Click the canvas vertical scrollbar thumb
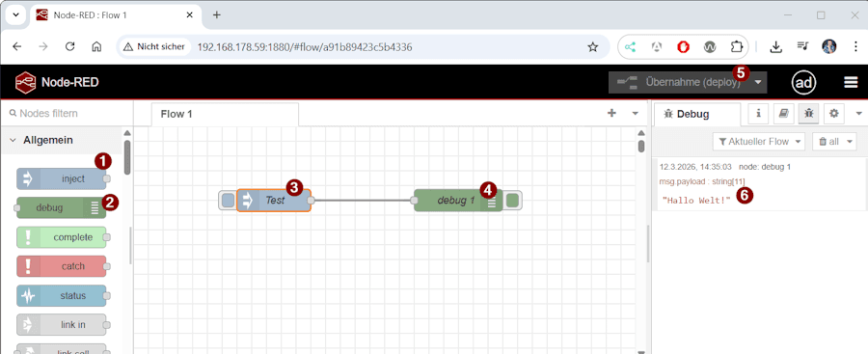Screen dimensions: 868x354 point(641,146)
